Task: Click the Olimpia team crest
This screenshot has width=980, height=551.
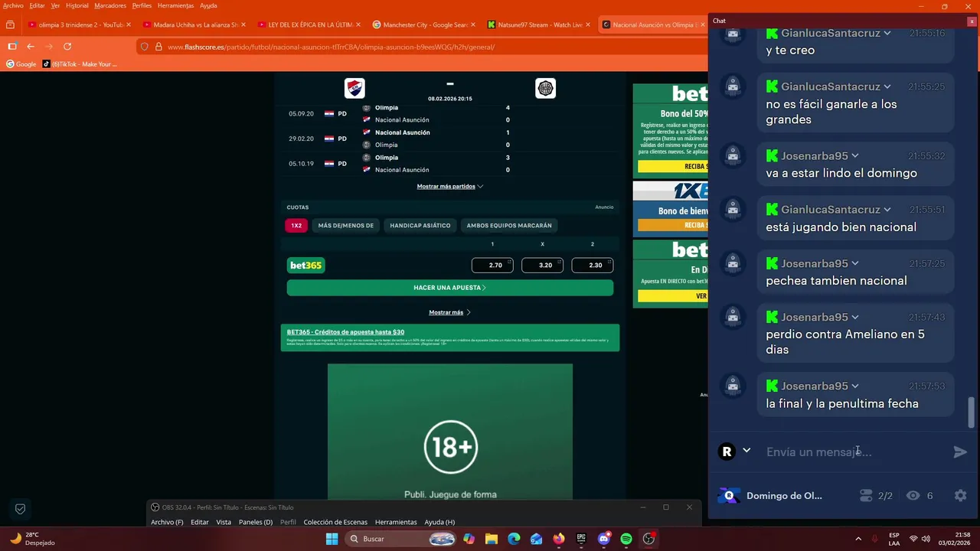Action: click(x=545, y=88)
